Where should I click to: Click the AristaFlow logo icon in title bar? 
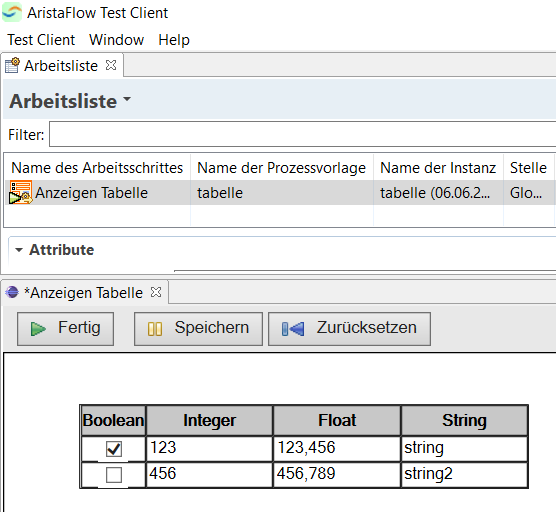12,12
